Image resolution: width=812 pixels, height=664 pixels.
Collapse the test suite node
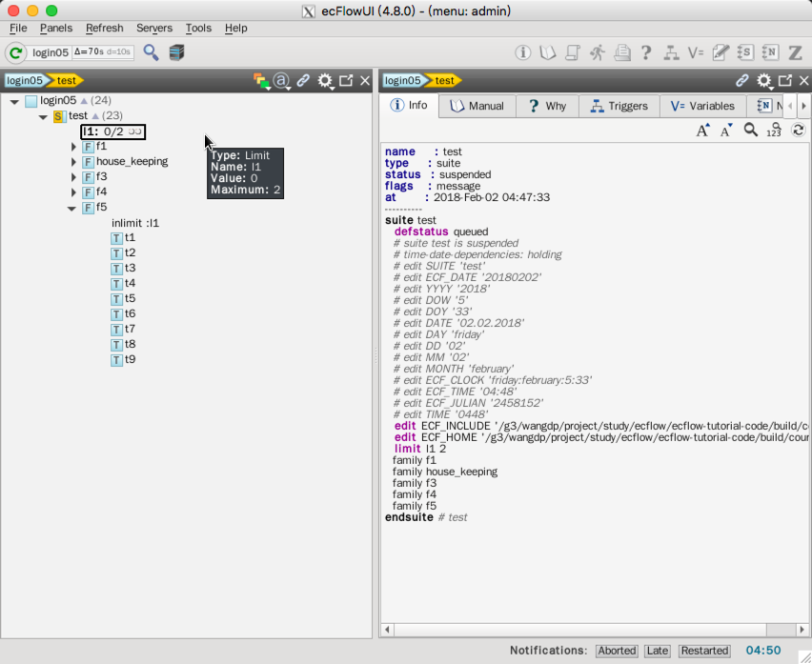(x=43, y=117)
